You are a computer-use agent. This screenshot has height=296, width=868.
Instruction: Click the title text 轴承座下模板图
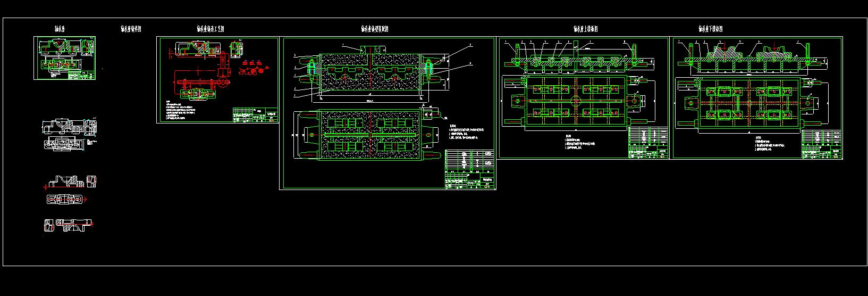(x=711, y=29)
